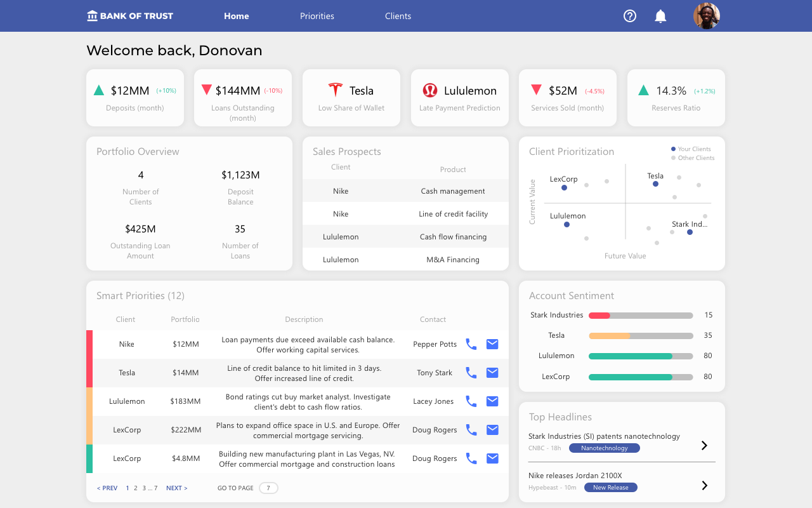
Task: Click the green Reserves Ratio up-arrow
Action: 643,90
